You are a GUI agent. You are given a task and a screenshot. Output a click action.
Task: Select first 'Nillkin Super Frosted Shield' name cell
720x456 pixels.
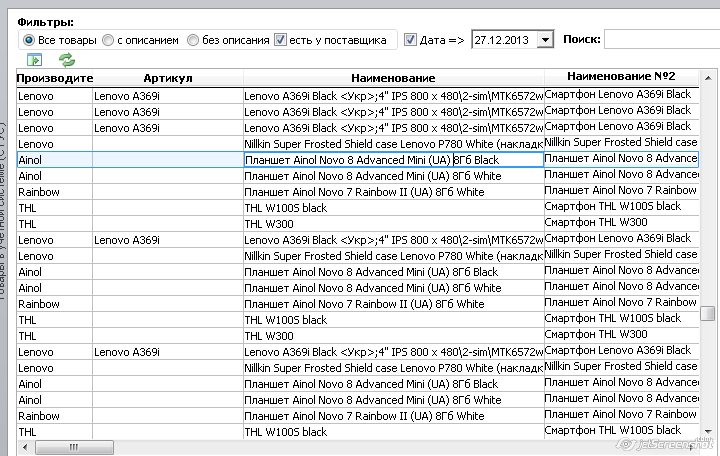394,144
